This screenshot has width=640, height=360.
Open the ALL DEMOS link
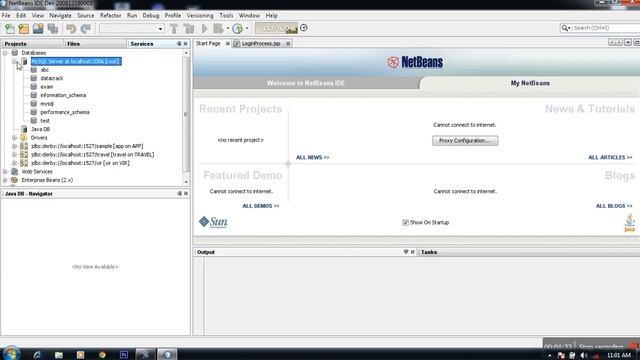point(261,206)
